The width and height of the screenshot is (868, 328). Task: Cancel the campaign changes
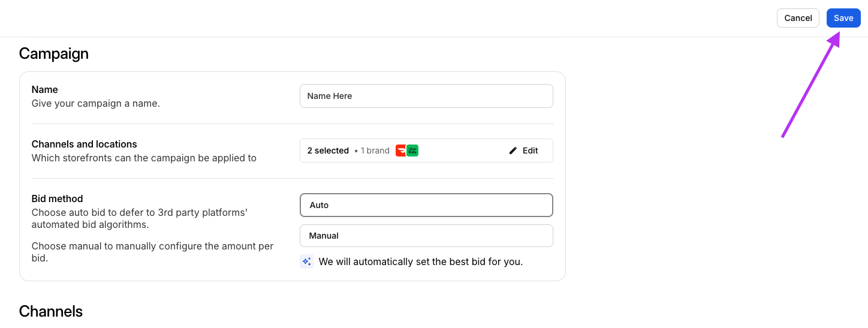(x=798, y=18)
